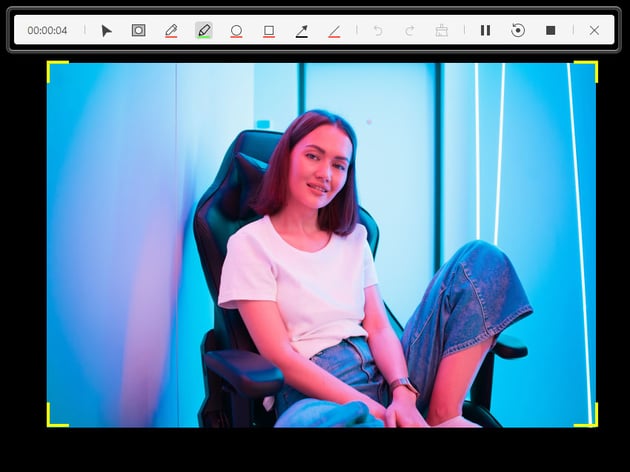Image resolution: width=630 pixels, height=472 pixels.
Task: Pick the rectangle shape tool
Action: (269, 31)
